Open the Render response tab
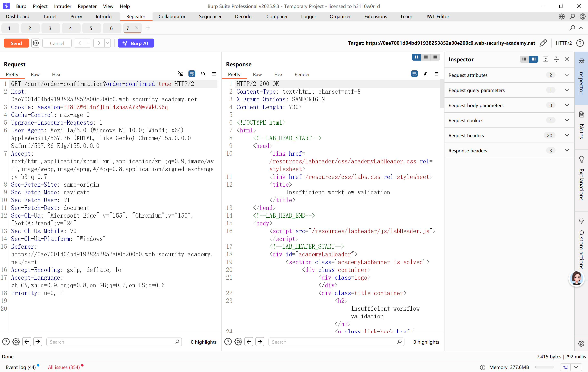This screenshot has height=372, width=588. pos(302,74)
